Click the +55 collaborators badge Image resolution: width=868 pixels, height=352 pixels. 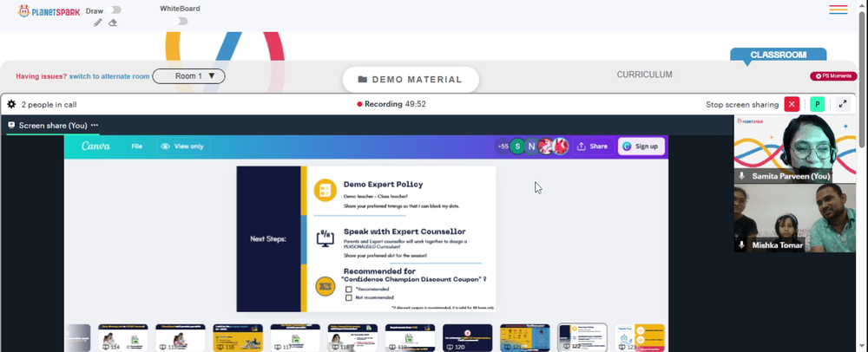pos(503,147)
